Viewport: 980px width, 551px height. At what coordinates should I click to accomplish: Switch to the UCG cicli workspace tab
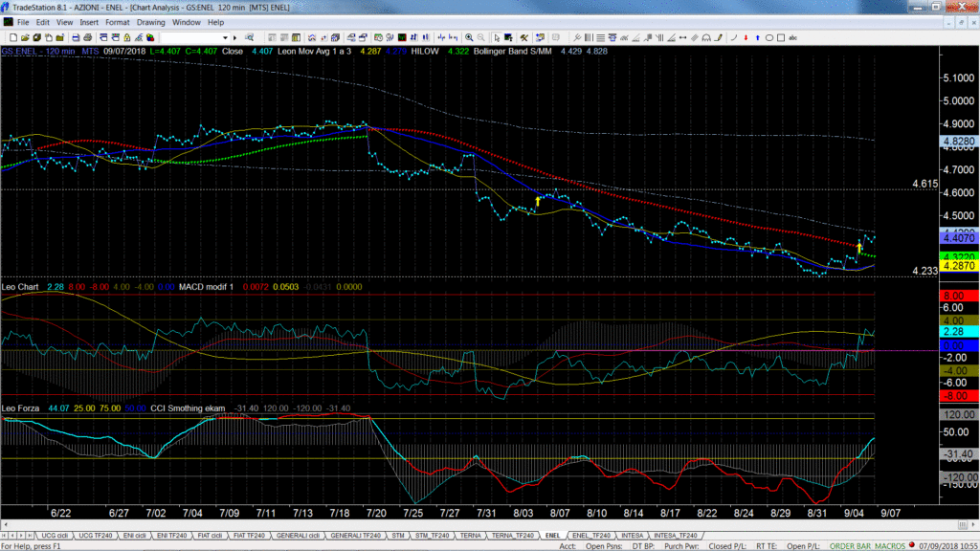[x=55, y=536]
